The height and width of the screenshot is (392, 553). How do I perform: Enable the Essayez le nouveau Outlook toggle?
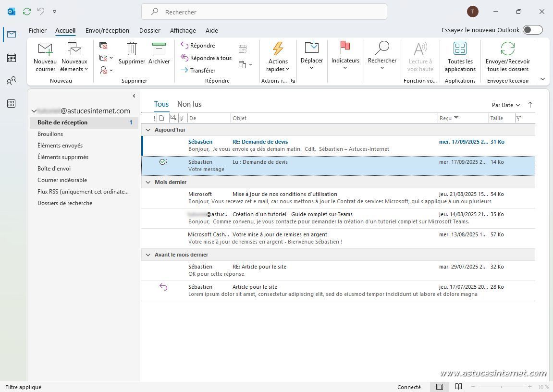click(x=532, y=30)
